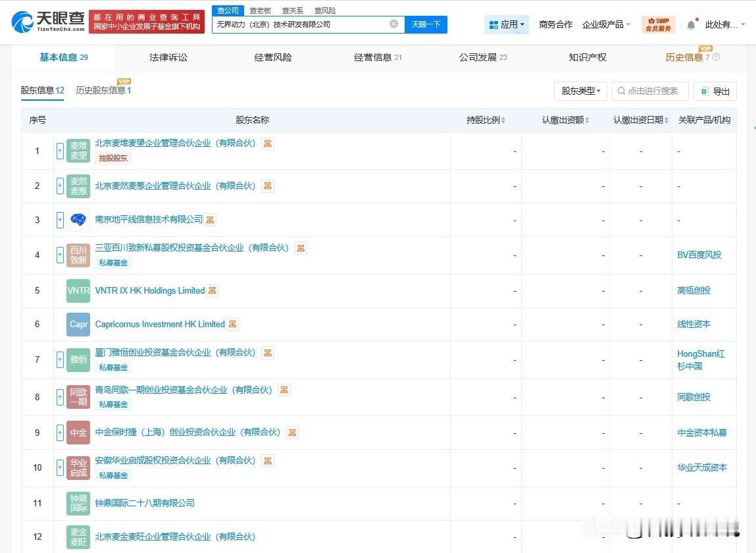Click the help icon next to 历史信息 tab
The height and width of the screenshot is (553, 756).
[717, 57]
